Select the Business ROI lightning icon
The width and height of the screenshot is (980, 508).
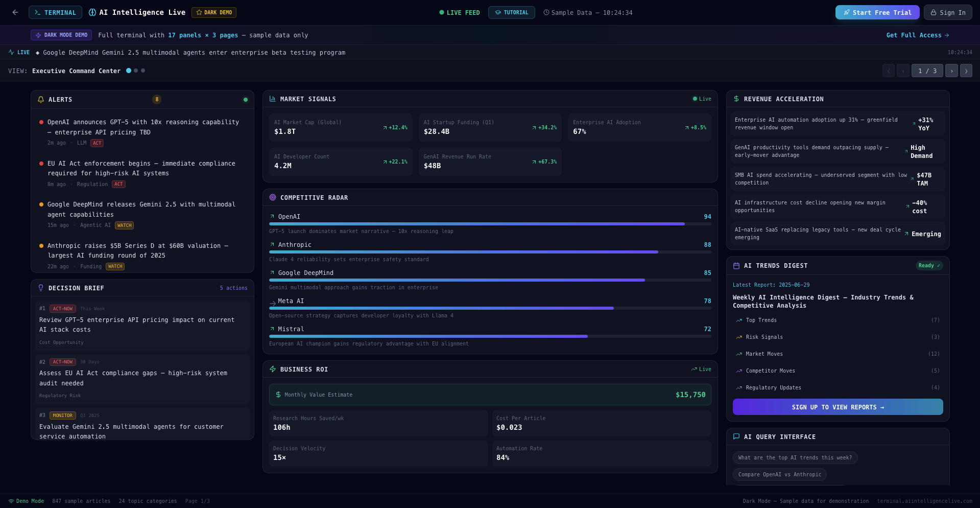(x=273, y=369)
